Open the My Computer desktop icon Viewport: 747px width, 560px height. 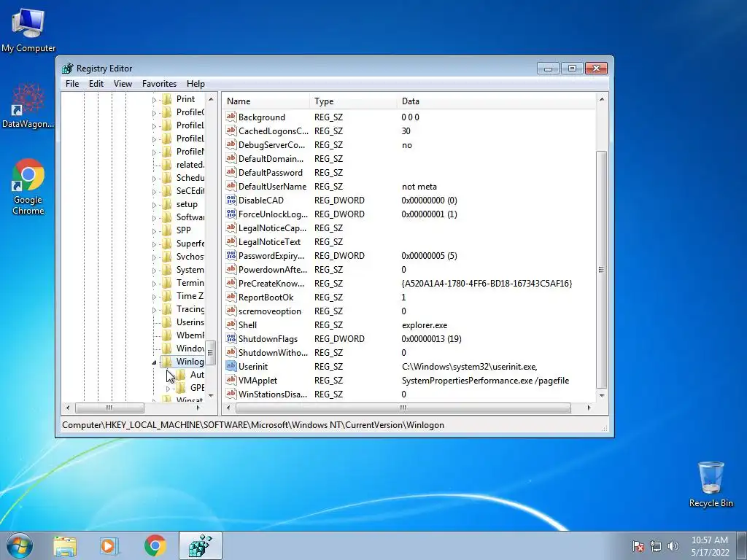coord(28,29)
